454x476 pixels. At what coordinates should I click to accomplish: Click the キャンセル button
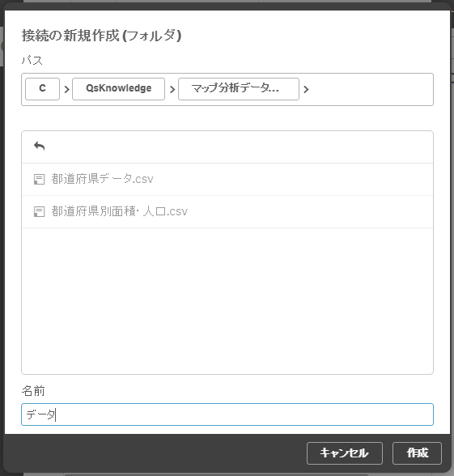point(345,453)
